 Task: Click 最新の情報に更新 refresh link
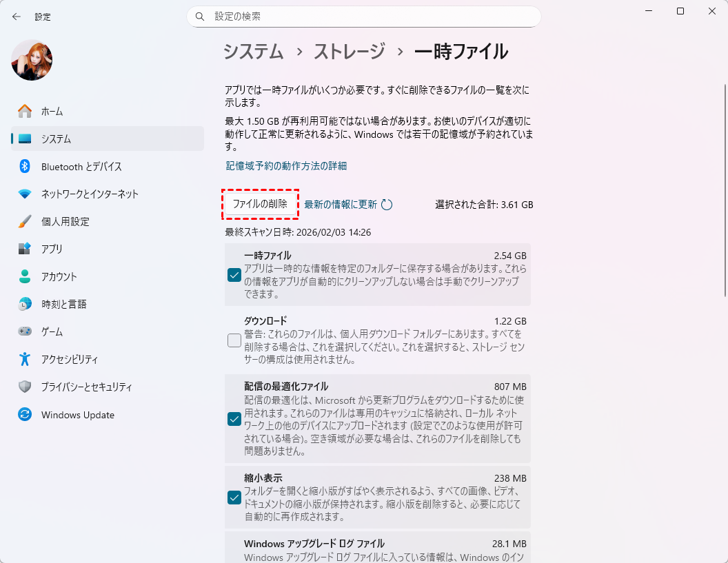coord(341,205)
